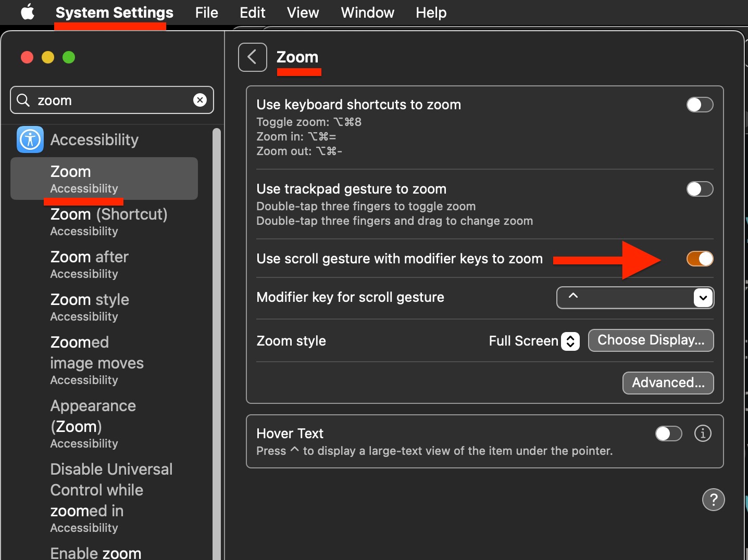Open the File menu
Screen dimensions: 748x560
(x=207, y=12)
